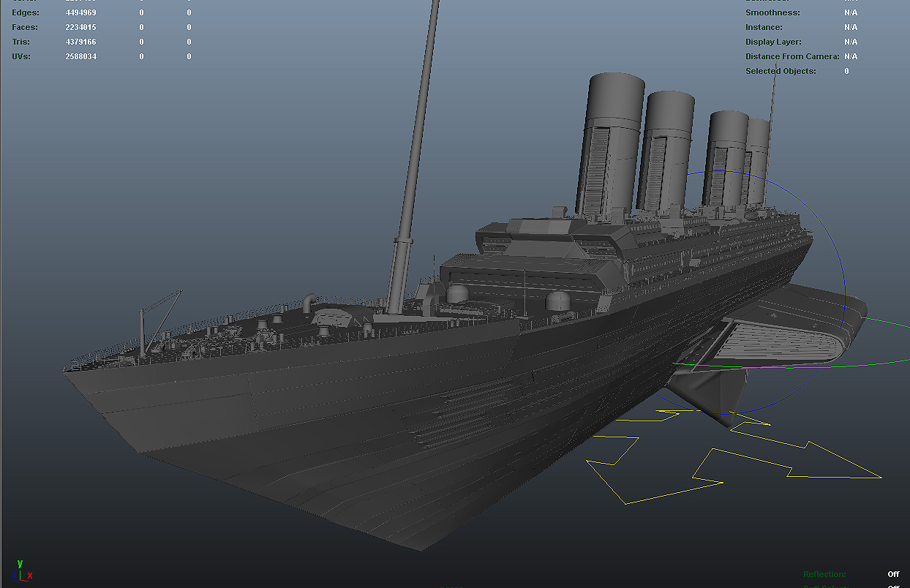Click the Faces total value 2234015
910x588 pixels.
(x=80, y=27)
